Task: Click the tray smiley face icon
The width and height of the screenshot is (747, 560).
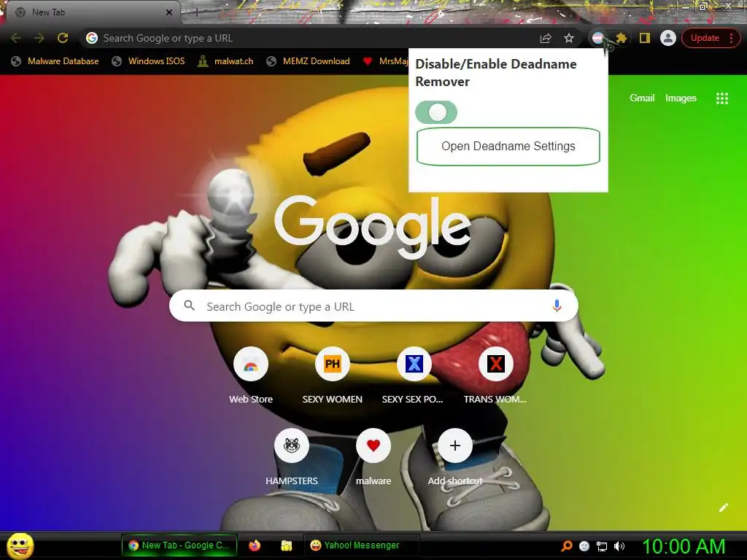Action: pos(584,546)
